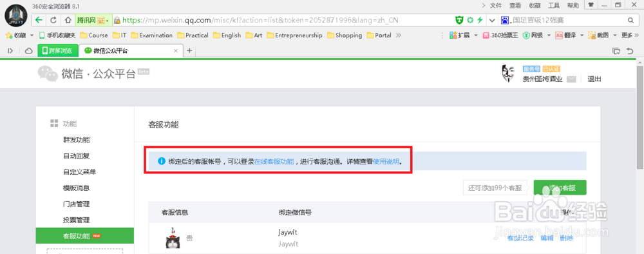Open the 翻译 translate tool
This screenshot has height=254, width=644.
565,35
